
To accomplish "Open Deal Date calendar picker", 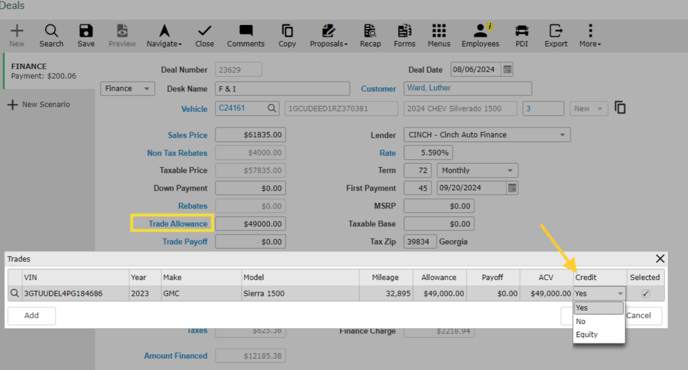I will click(507, 69).
